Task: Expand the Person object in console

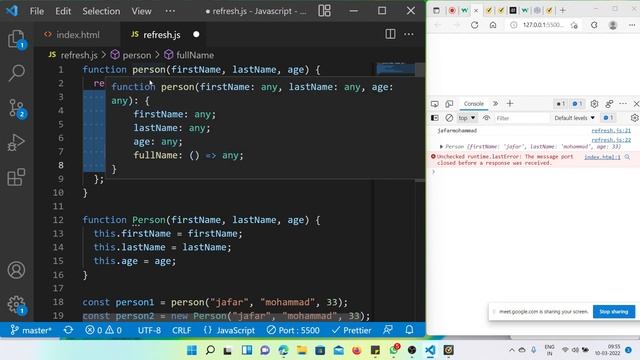Action: coord(441,147)
